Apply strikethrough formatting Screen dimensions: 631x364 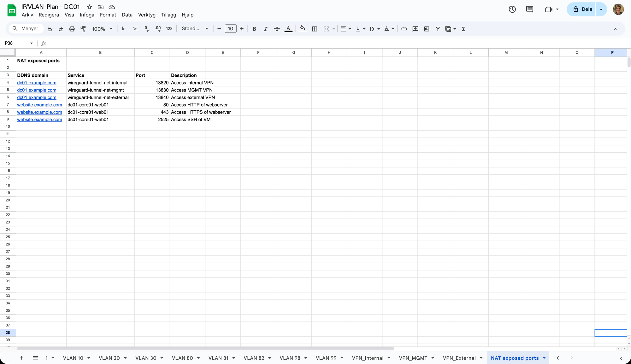pyautogui.click(x=277, y=29)
